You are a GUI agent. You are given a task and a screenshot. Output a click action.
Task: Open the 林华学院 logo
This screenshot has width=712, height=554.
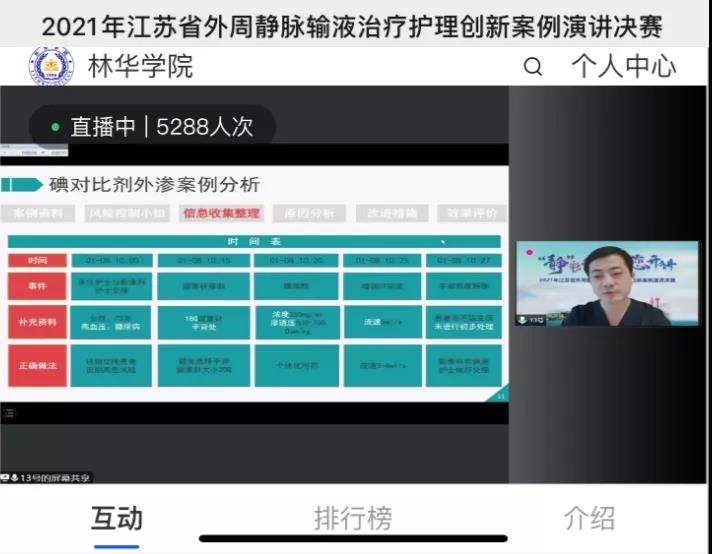50,66
